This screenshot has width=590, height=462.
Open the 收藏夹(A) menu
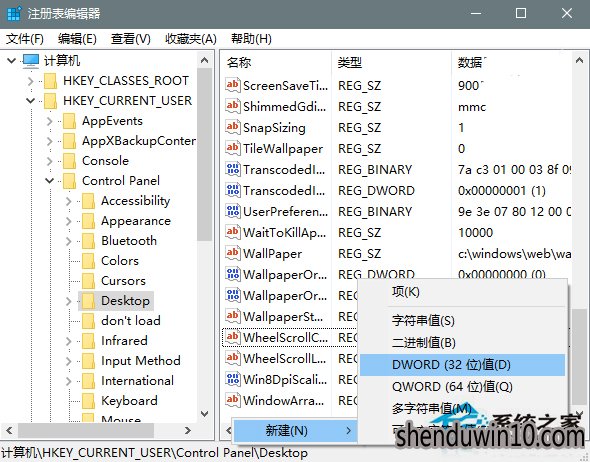(191, 39)
